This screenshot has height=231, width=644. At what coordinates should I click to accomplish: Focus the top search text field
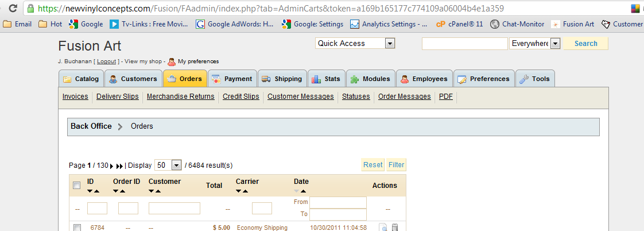click(x=465, y=44)
